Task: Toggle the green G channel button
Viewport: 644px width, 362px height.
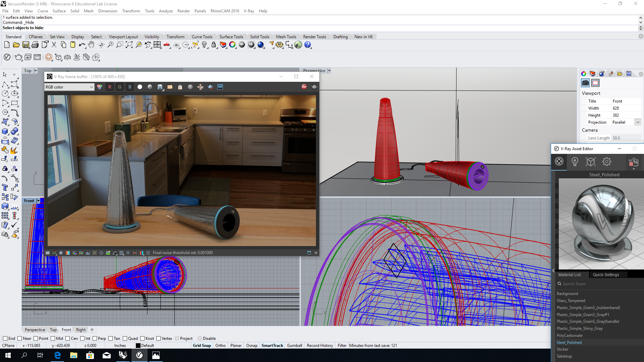Action: pyautogui.click(x=120, y=87)
